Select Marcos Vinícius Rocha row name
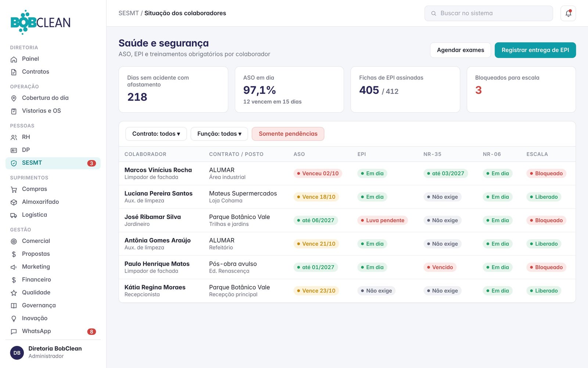588x368 pixels. pyautogui.click(x=158, y=170)
